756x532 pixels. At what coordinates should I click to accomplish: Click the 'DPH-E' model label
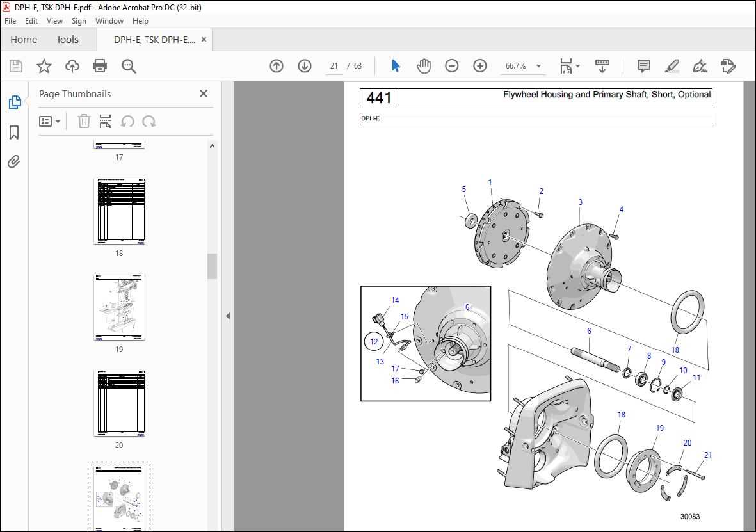pyautogui.click(x=370, y=118)
